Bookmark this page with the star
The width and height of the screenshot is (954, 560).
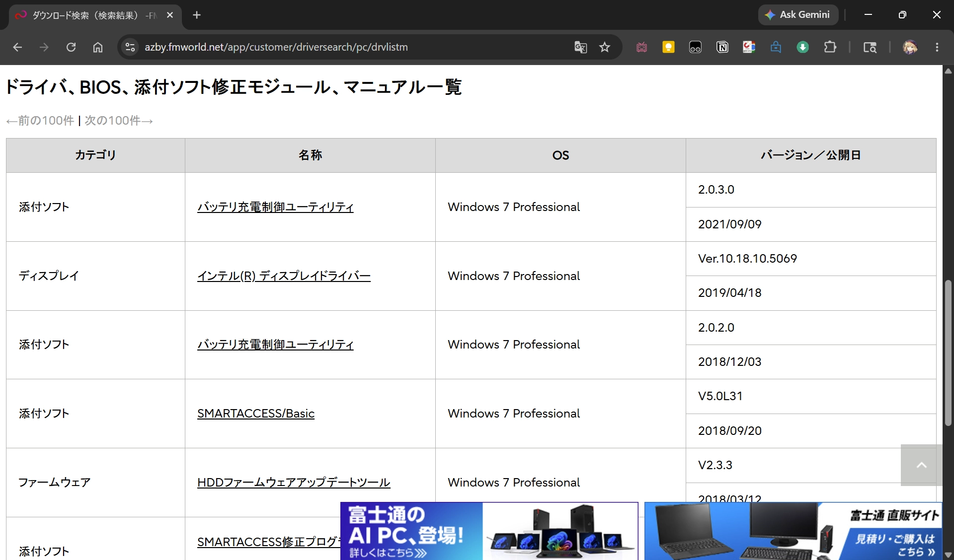pos(604,47)
